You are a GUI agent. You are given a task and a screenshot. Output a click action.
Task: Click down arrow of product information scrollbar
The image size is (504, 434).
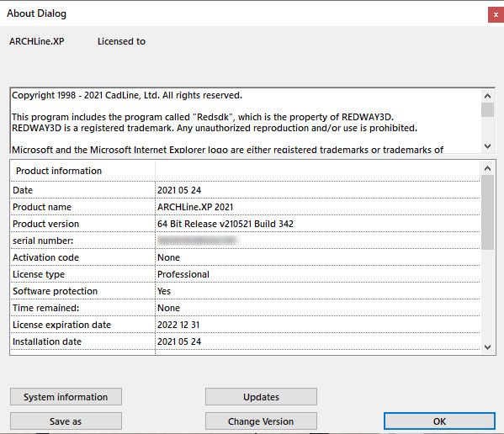487,347
